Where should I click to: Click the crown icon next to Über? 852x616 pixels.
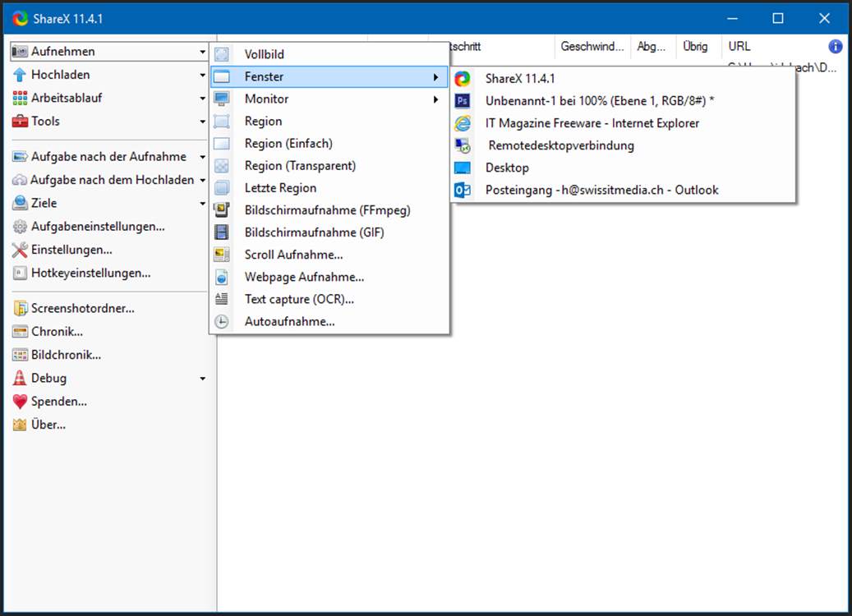pos(20,425)
